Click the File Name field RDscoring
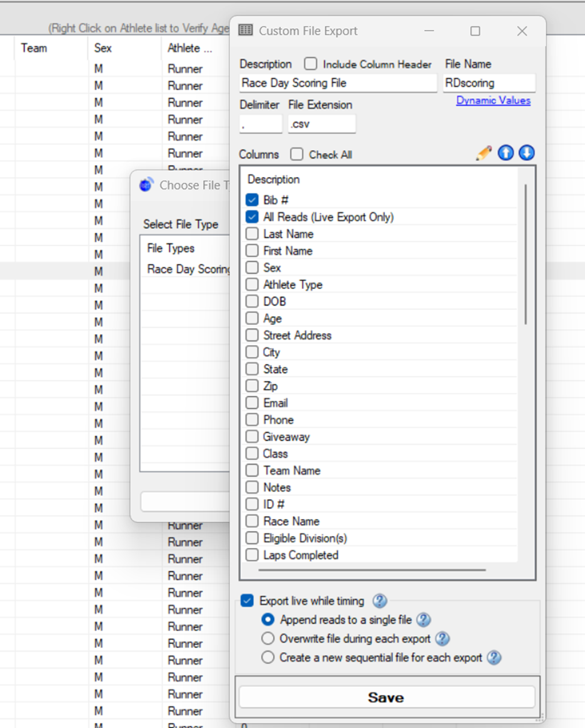The height and width of the screenshot is (728, 585). coord(489,83)
